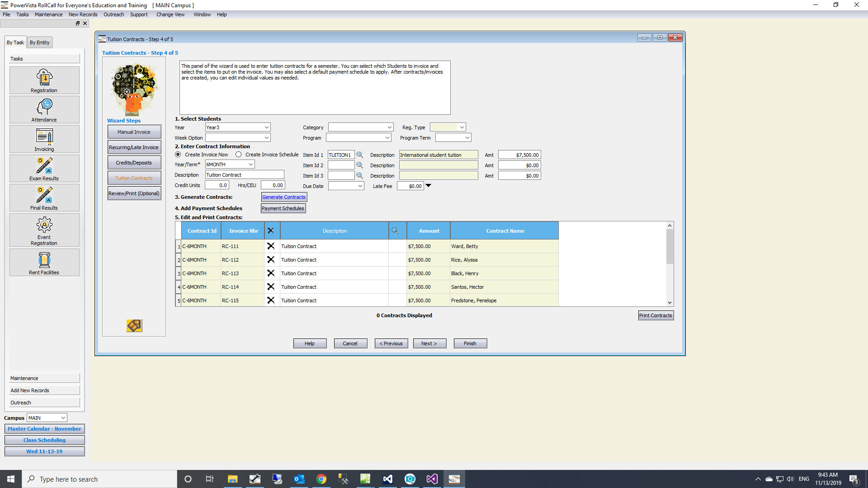This screenshot has width=868, height=488.
Task: Click the Next > wizard button
Action: (x=429, y=343)
